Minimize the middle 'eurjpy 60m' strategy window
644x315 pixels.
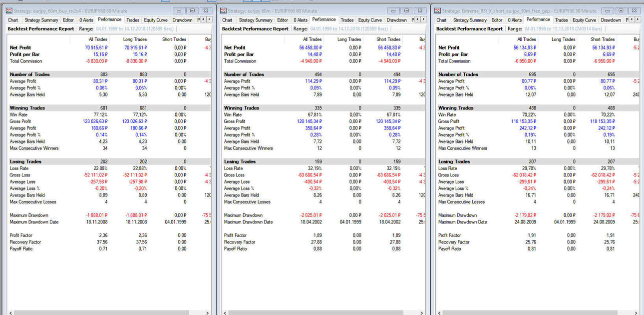click(394, 10)
